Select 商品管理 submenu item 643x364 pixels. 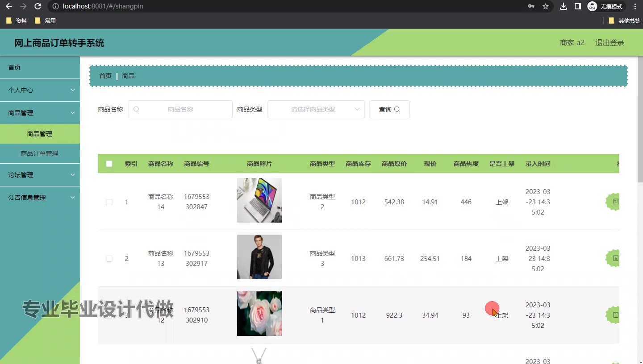pyautogui.click(x=40, y=134)
